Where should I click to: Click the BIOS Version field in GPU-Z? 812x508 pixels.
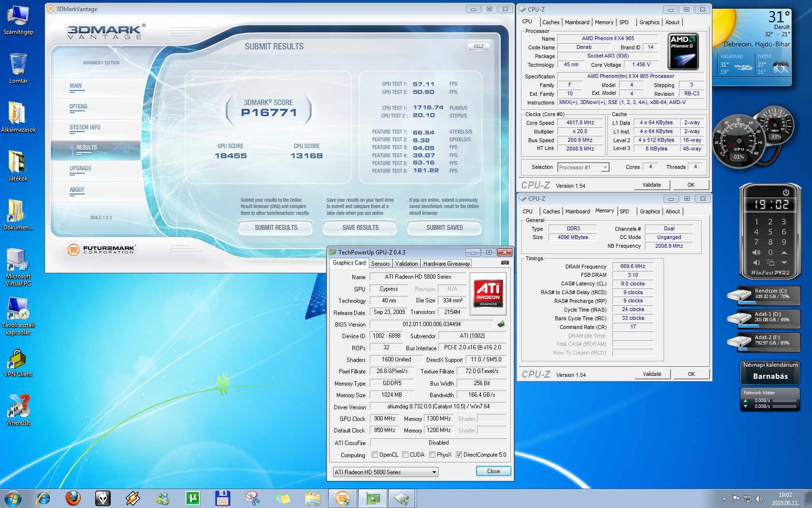click(432, 324)
